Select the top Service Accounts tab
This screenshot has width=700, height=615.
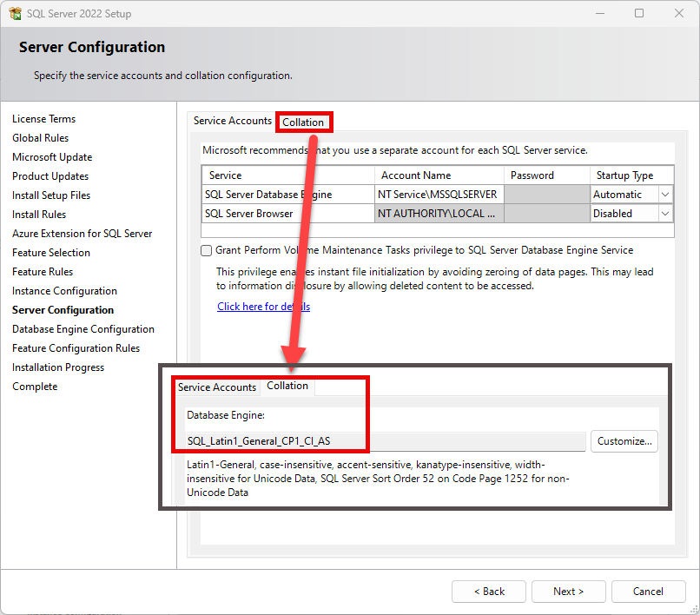pyautogui.click(x=232, y=121)
